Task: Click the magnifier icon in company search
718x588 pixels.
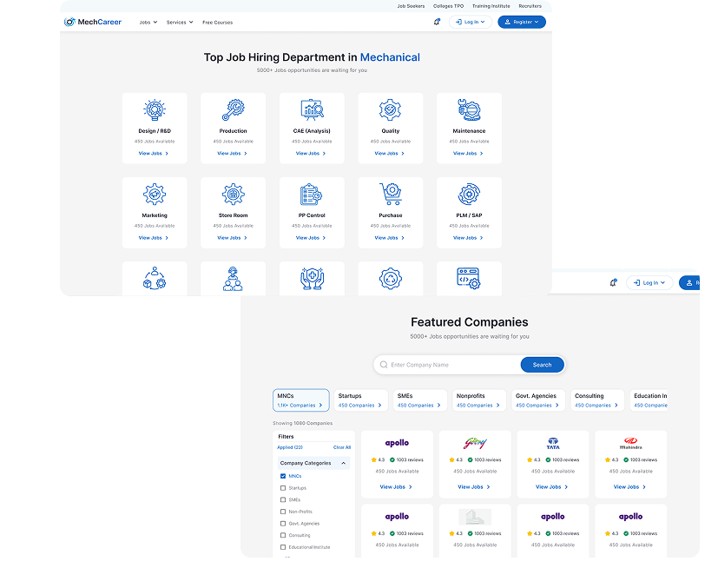Action: pos(384,365)
